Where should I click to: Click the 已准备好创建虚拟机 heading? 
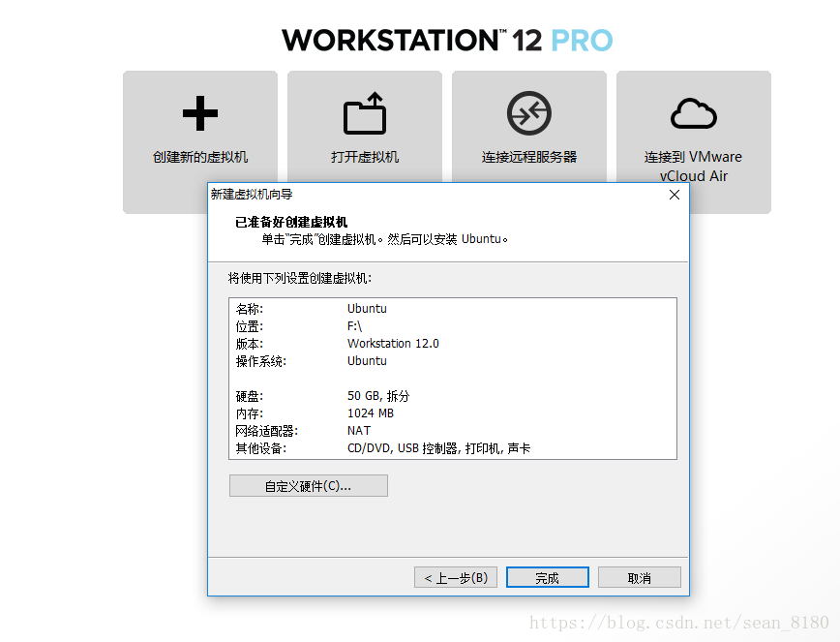[291, 222]
